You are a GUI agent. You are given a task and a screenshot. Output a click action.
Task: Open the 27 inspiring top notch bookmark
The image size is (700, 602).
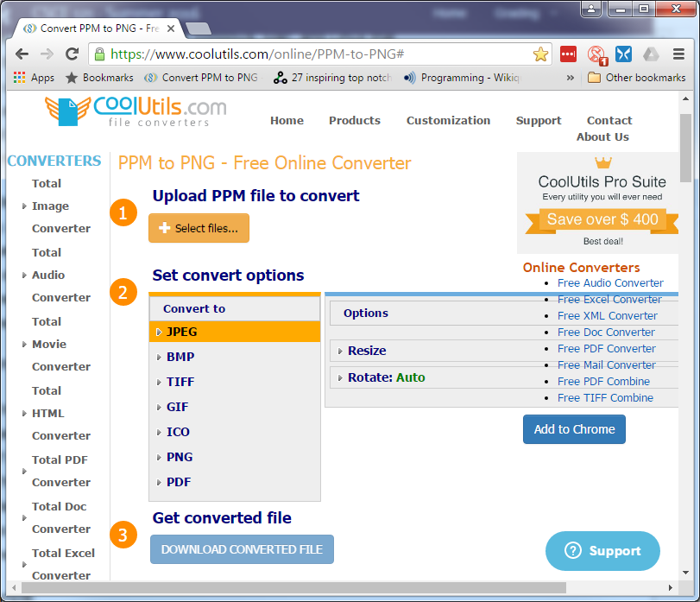pos(332,78)
